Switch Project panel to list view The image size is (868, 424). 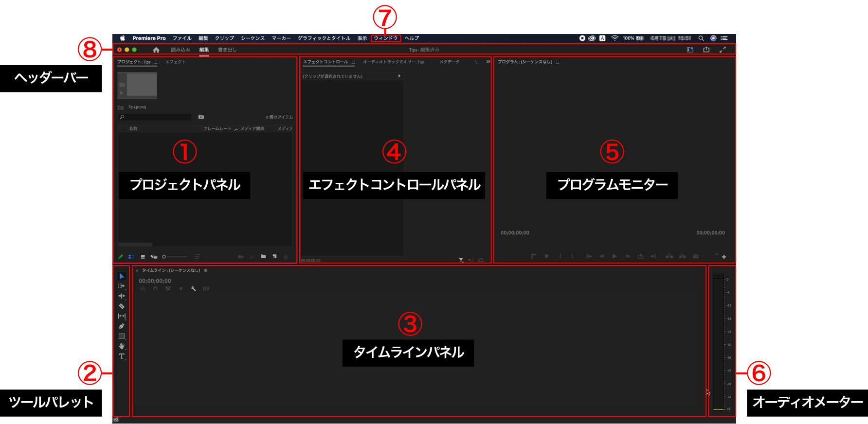(x=132, y=257)
